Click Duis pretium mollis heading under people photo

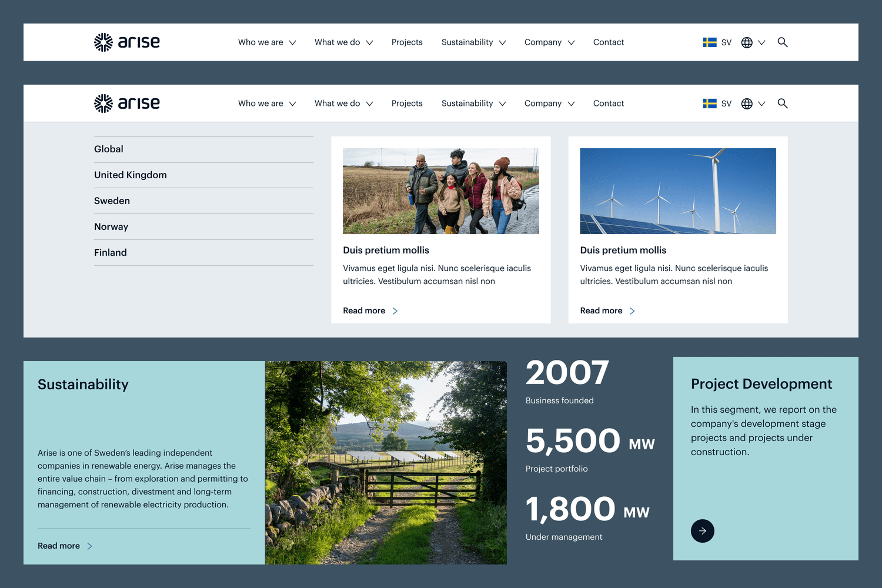pyautogui.click(x=386, y=250)
